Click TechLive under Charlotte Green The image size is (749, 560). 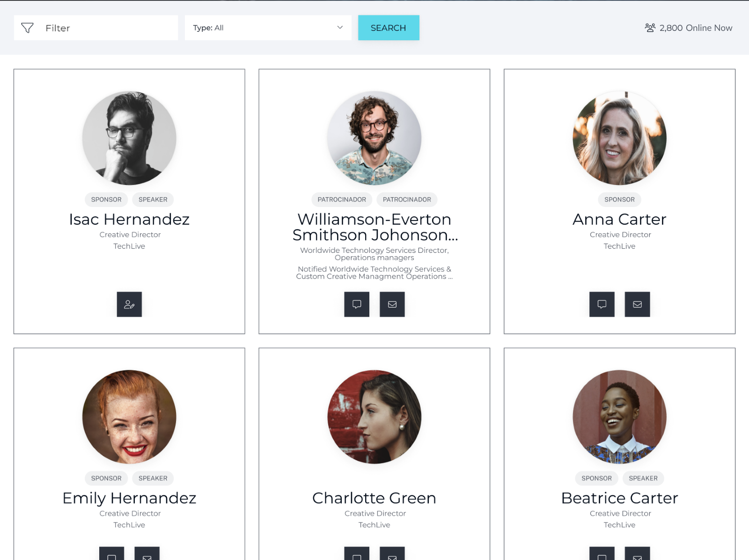click(x=374, y=525)
